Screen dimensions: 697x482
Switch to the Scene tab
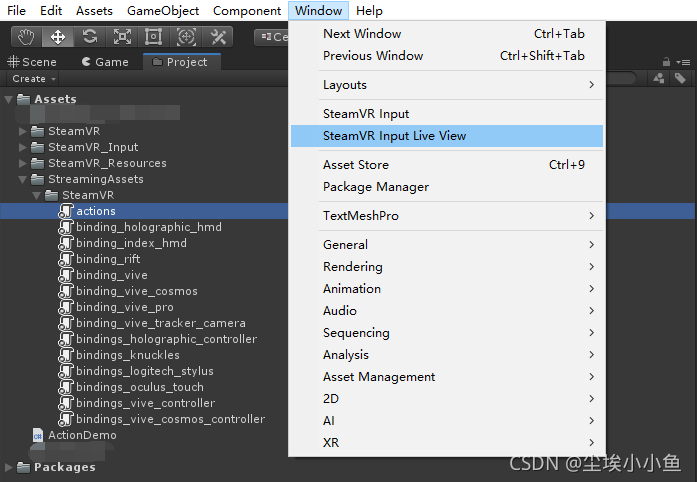click(32, 62)
